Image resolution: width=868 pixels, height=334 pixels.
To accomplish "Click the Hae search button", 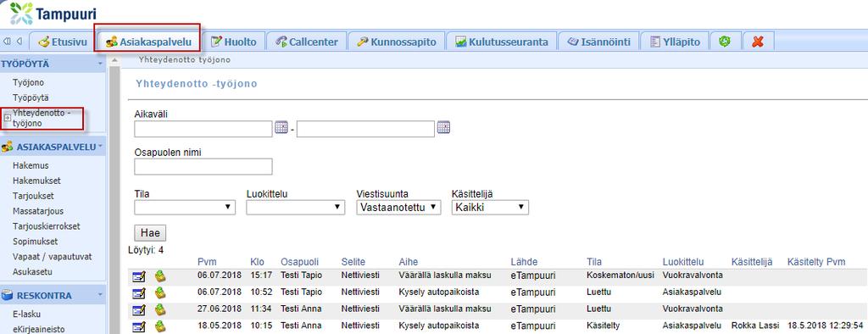I will (151, 232).
